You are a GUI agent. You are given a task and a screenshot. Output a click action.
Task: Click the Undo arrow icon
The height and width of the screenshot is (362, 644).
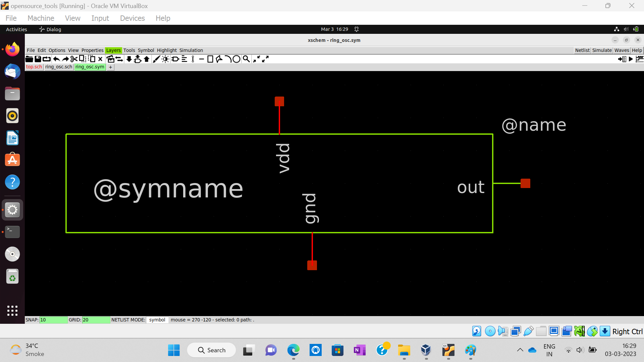coord(56,59)
